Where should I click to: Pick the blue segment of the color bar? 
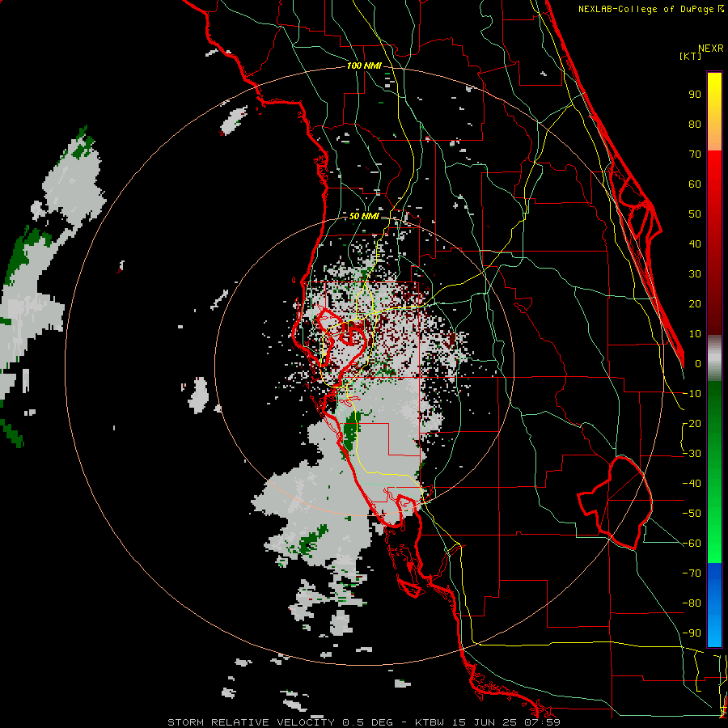click(714, 604)
